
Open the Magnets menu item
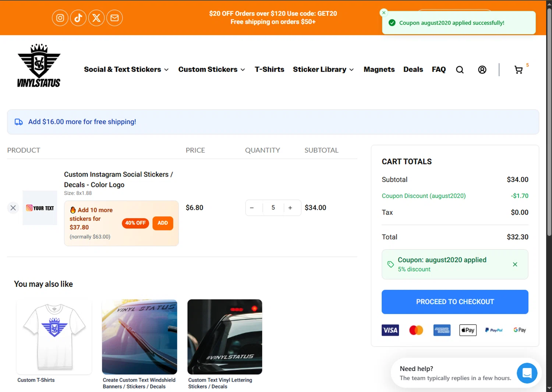click(379, 70)
